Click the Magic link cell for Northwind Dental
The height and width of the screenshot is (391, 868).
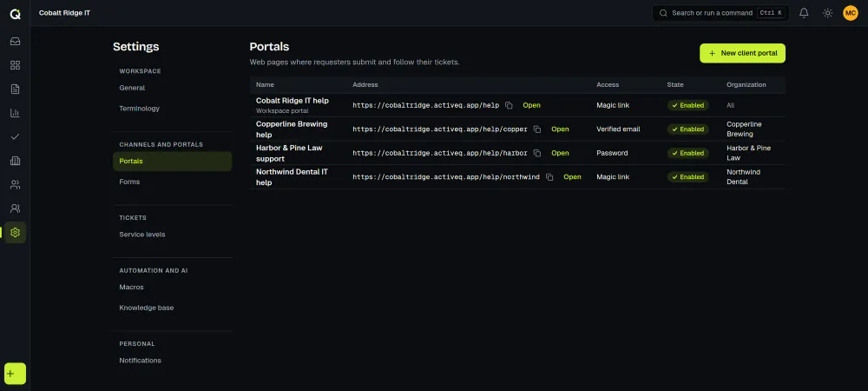point(613,177)
